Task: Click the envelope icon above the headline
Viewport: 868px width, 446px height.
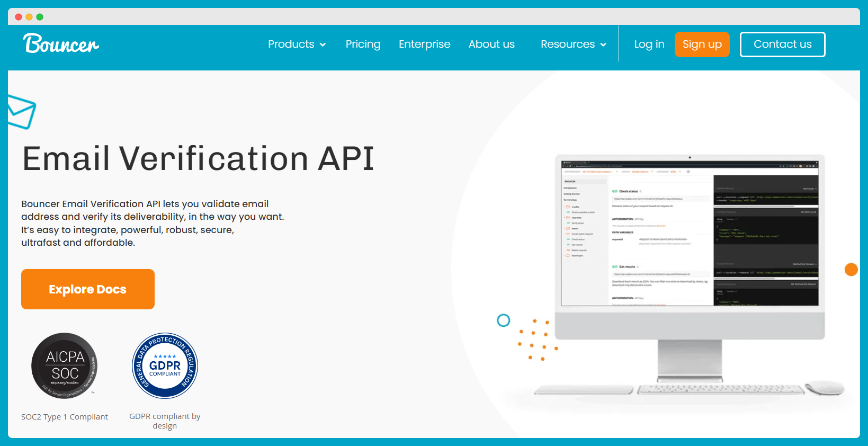Action: pyautogui.click(x=21, y=112)
